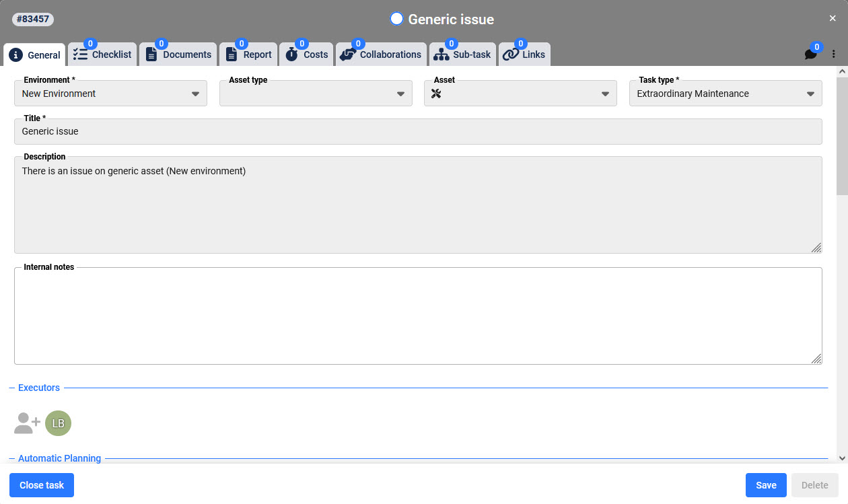
Task: Open the three-dot more options menu
Action: point(834,55)
